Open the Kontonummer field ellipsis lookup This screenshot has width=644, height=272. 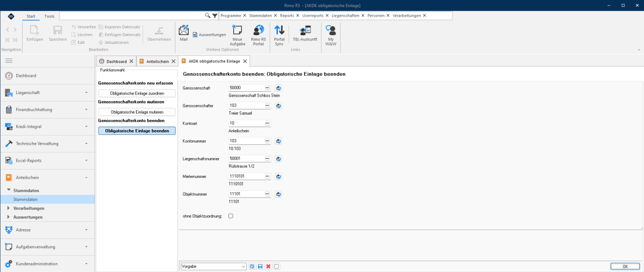268,141
